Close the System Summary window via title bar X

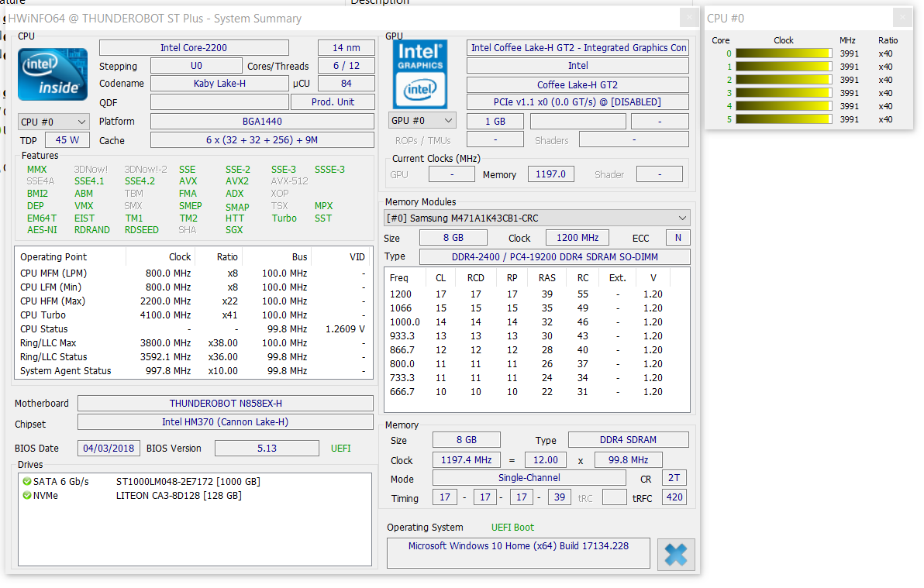(x=689, y=18)
